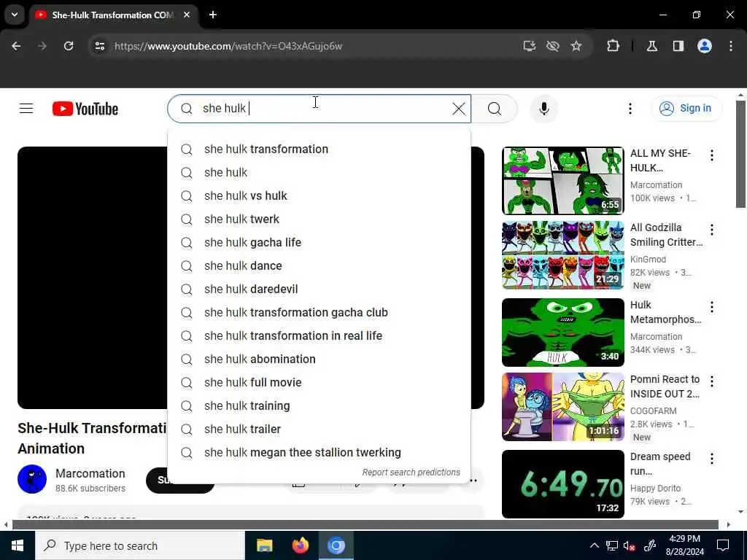Viewport: 747px width, 560px height.
Task: Open Firefox from the taskbar
Action: coord(300,545)
